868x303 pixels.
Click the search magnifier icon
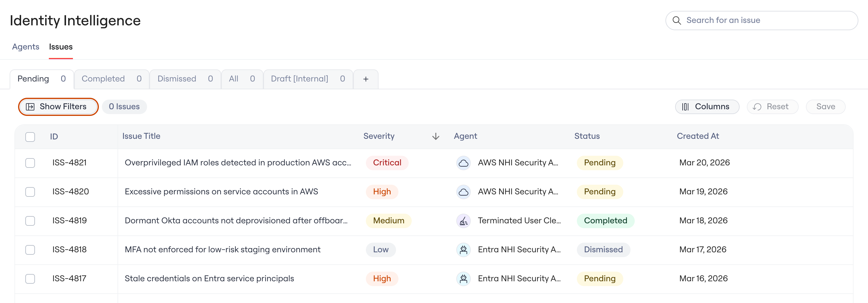coord(677,20)
